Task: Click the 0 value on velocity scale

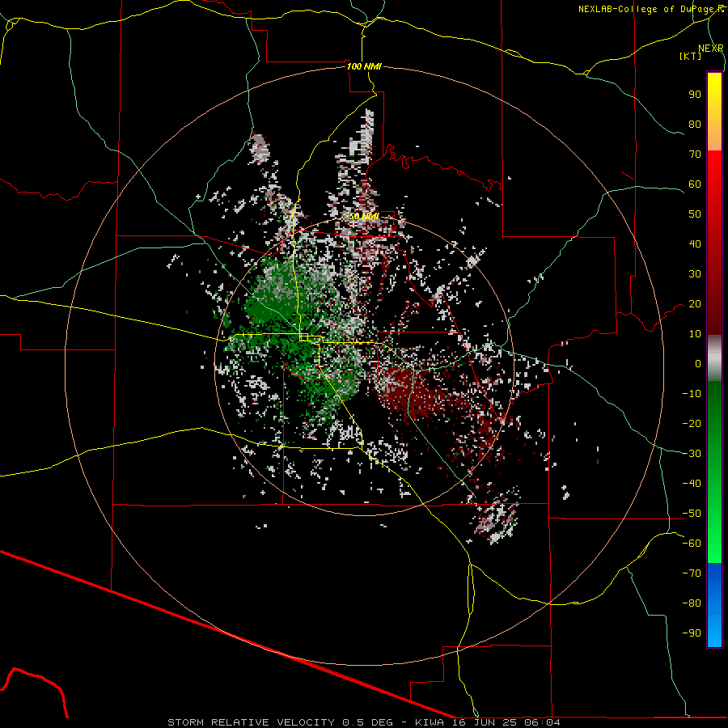Action: (x=698, y=363)
